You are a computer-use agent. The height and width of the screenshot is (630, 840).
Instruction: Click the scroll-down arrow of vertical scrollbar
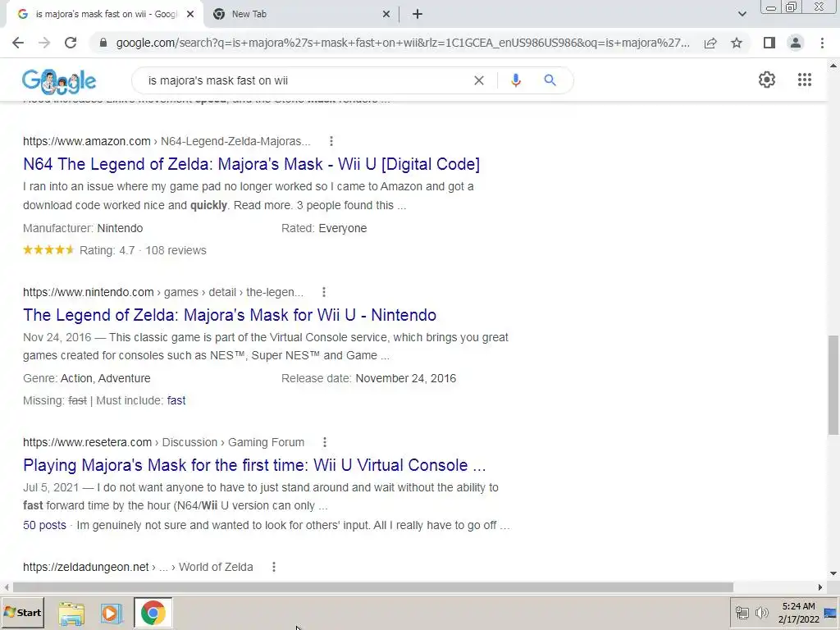pyautogui.click(x=833, y=573)
